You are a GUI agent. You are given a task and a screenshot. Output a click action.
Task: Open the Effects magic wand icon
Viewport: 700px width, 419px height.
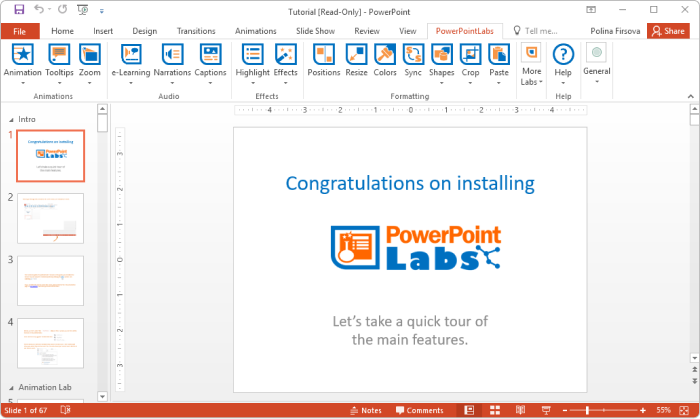pyautogui.click(x=286, y=54)
